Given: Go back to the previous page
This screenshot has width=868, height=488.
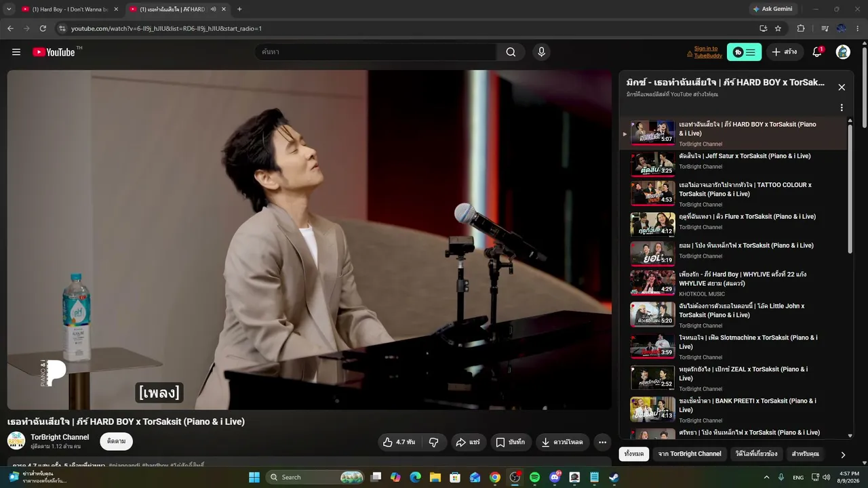Looking at the screenshot, I should pyautogui.click(x=10, y=28).
